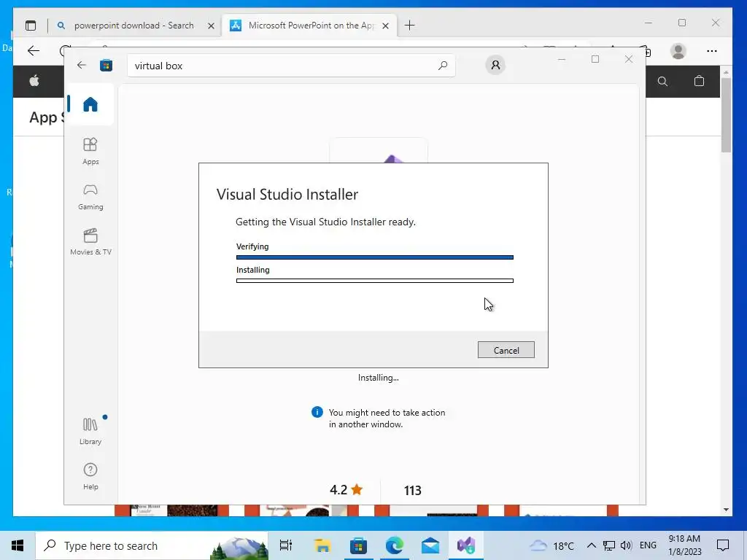Screen dimensions: 747x560
Task: Open clock showing 9:18 AM
Action: point(684,545)
